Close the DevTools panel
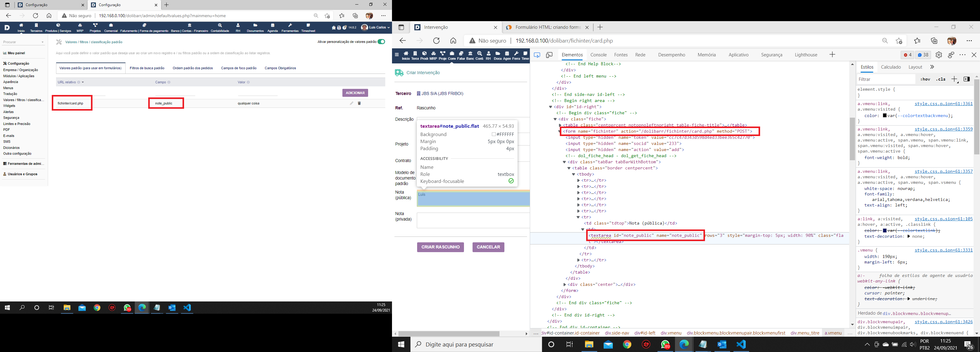Viewport: 980px width, 352px height. (974, 55)
